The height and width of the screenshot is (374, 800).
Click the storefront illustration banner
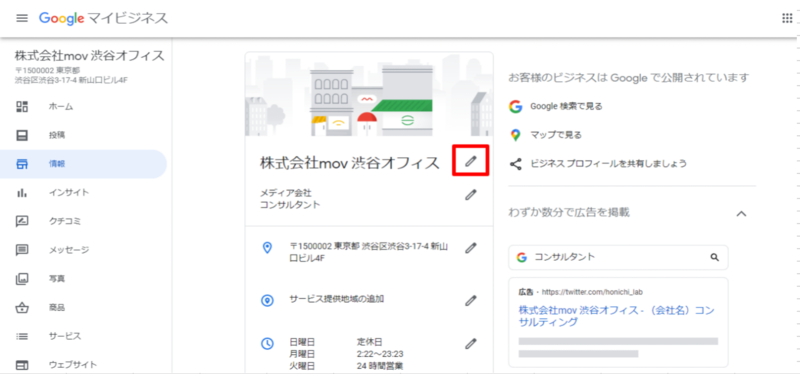click(x=369, y=94)
